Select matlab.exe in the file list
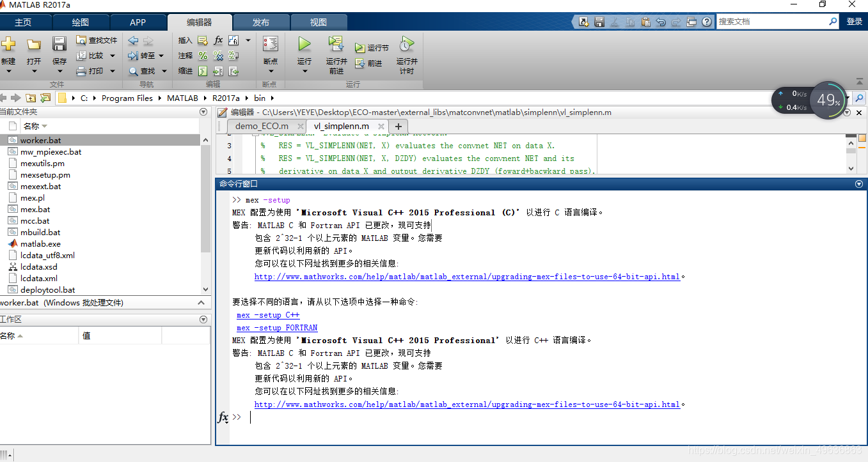Viewport: 868px width, 462px height. [x=40, y=243]
